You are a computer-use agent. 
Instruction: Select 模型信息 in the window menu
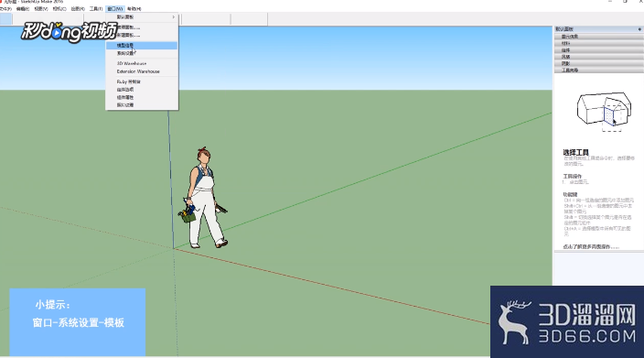[142, 45]
